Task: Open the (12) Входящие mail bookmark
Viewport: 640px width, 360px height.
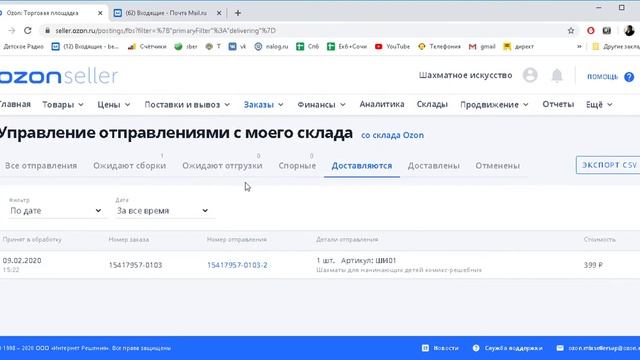Action: tap(85, 47)
